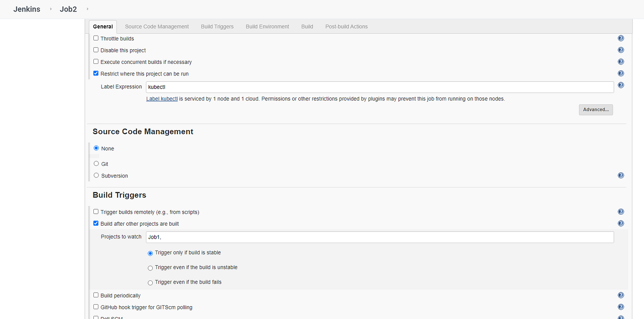Navigate to Jenkins via breadcrumb
The width and height of the screenshot is (644, 319).
pos(26,9)
